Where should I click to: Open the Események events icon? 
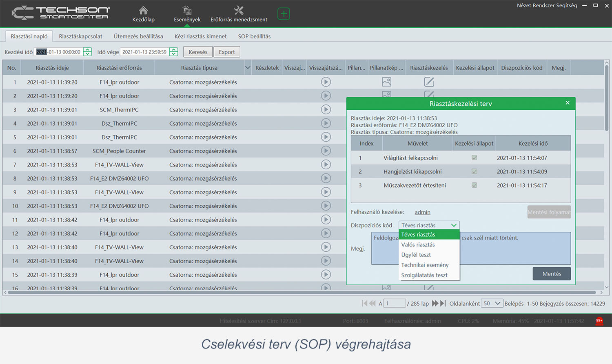click(x=187, y=11)
